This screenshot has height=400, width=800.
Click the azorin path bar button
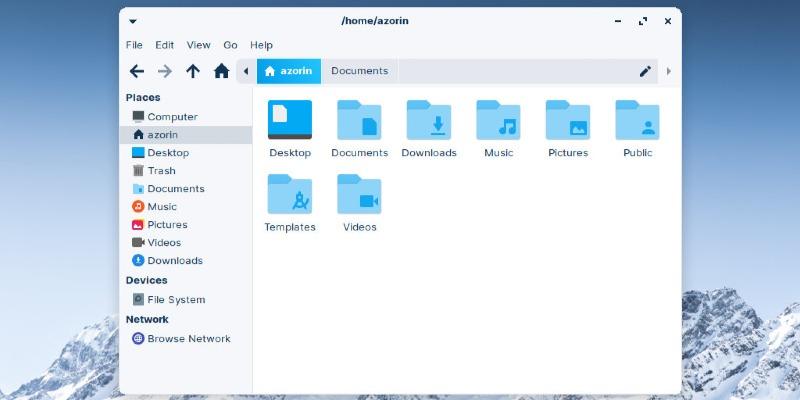click(289, 71)
